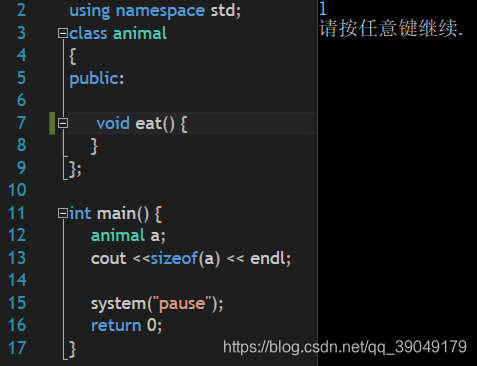Viewport: 477px width, 366px height.
Task: Click 'animal' class name on line 3
Action: pos(140,34)
